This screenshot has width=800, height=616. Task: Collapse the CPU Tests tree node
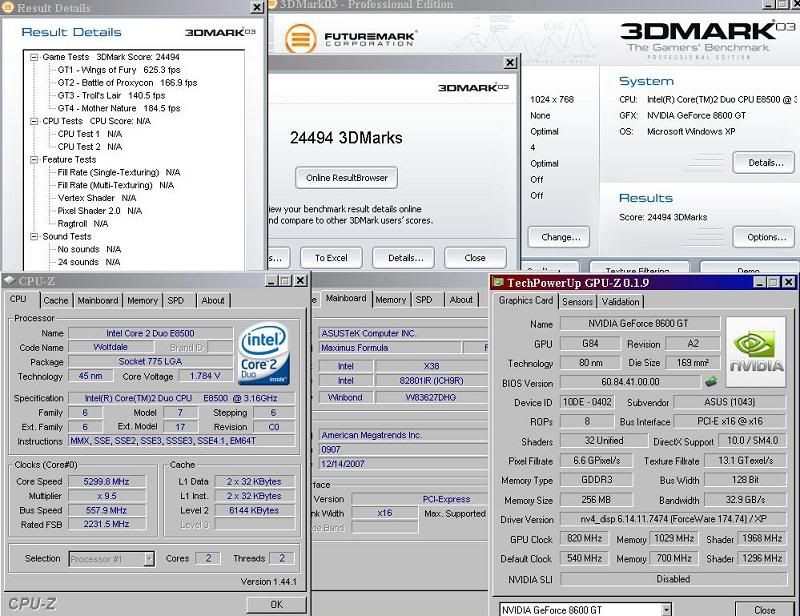pyautogui.click(x=34, y=121)
